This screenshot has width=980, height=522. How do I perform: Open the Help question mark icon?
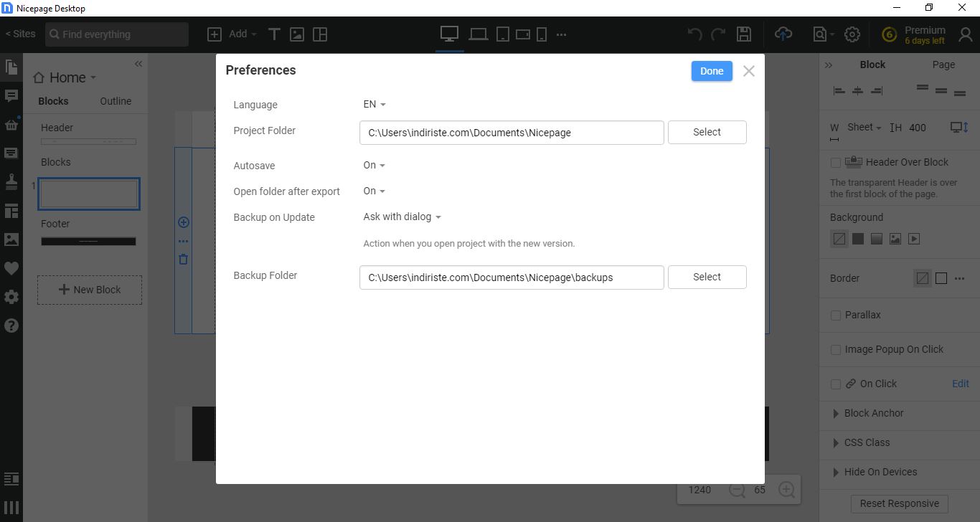click(11, 326)
